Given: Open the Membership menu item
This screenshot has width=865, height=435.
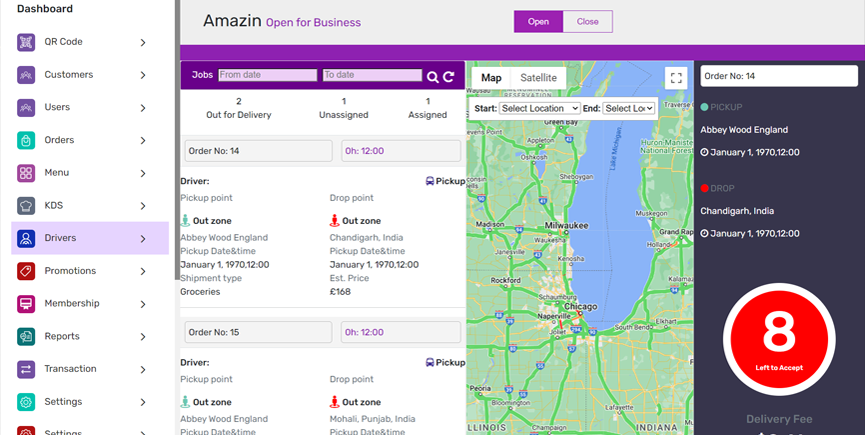Looking at the screenshot, I should click(71, 304).
